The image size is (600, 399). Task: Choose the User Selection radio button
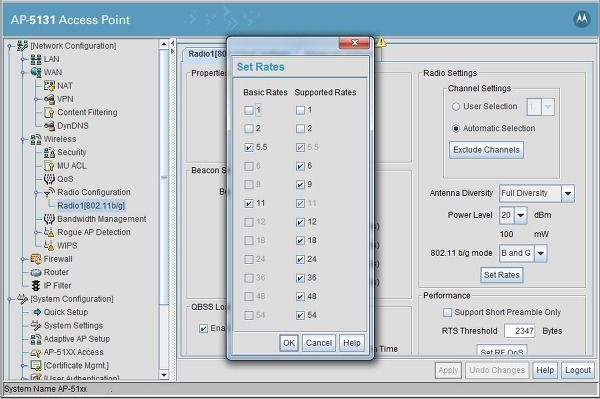click(x=455, y=107)
